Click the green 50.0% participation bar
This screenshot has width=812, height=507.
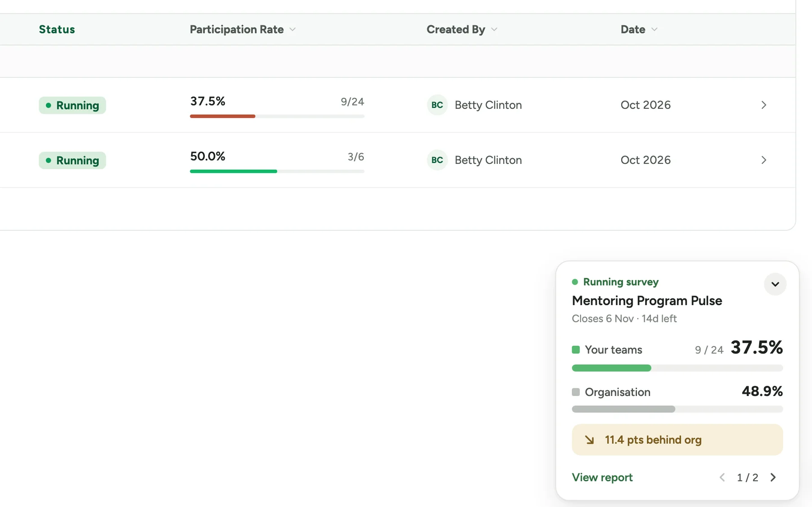233,172
